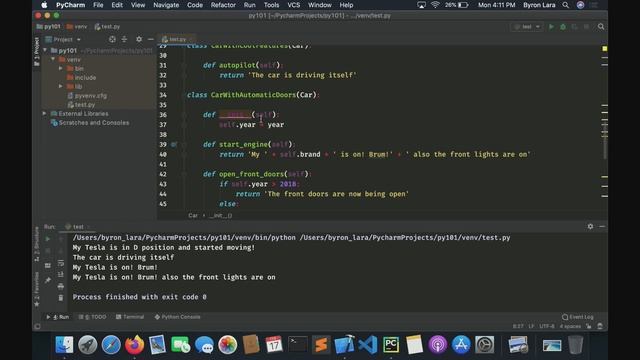Open Project panel settings gear
This screenshot has height=360, width=640.
[x=139, y=39]
